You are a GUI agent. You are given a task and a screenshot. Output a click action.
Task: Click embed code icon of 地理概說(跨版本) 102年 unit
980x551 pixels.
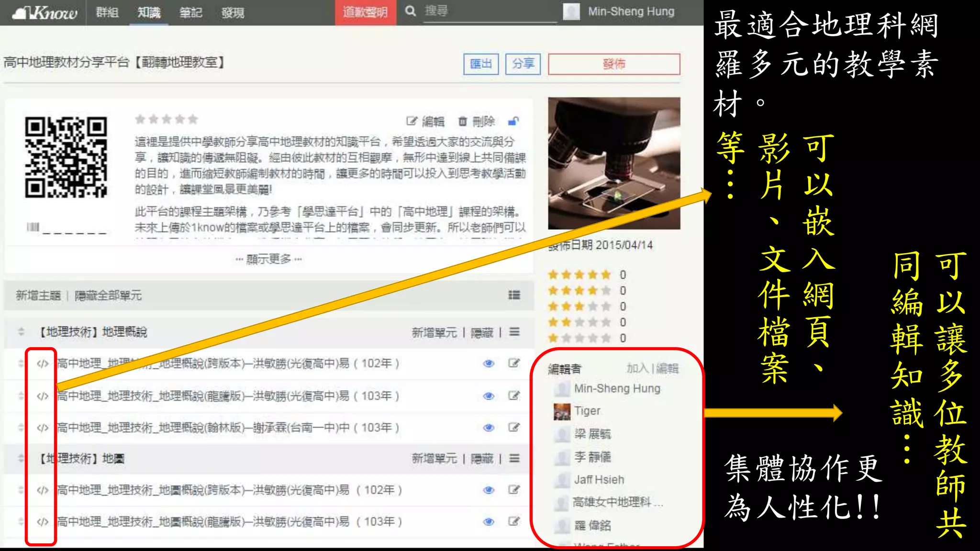coord(43,364)
